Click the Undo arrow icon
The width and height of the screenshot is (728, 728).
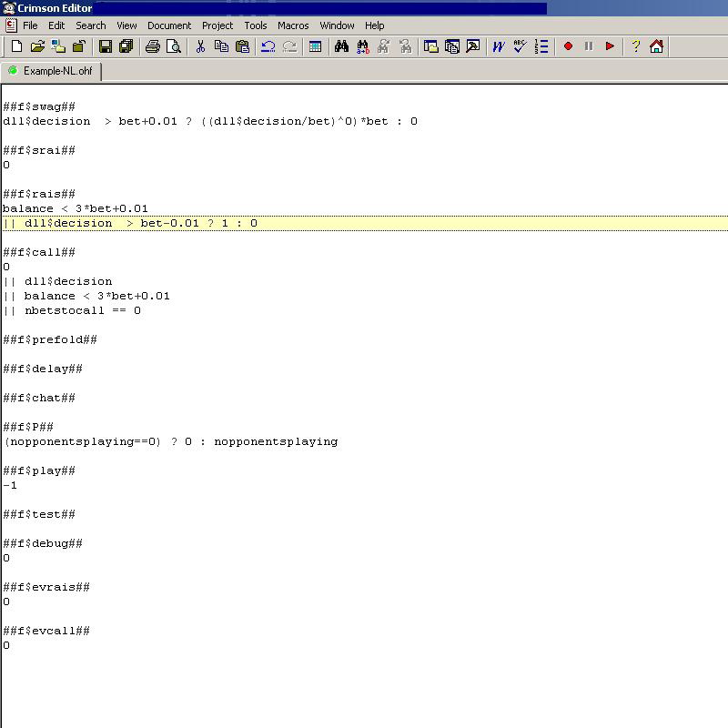(268, 46)
